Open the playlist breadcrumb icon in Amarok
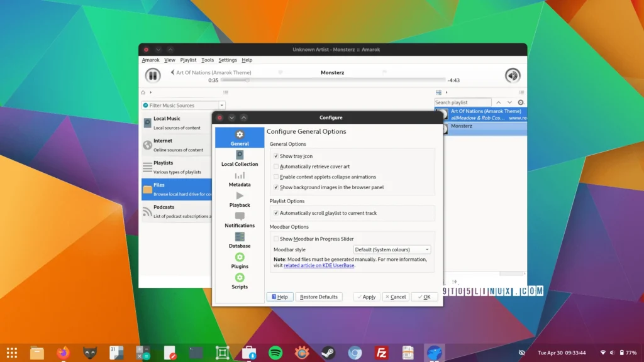 coord(438,92)
